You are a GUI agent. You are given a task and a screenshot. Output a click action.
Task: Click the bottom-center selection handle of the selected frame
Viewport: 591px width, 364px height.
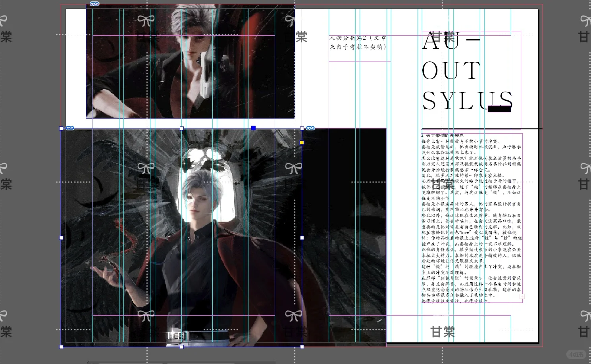(x=182, y=347)
